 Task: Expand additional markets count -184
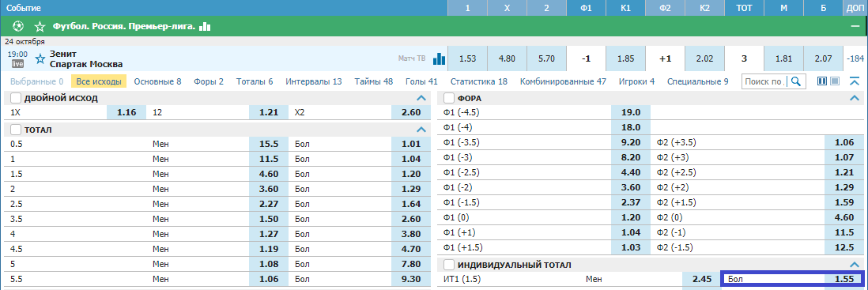[855, 58]
